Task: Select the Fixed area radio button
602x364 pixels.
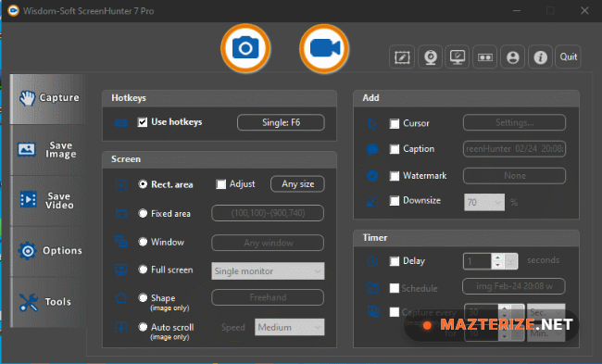Action: click(143, 213)
